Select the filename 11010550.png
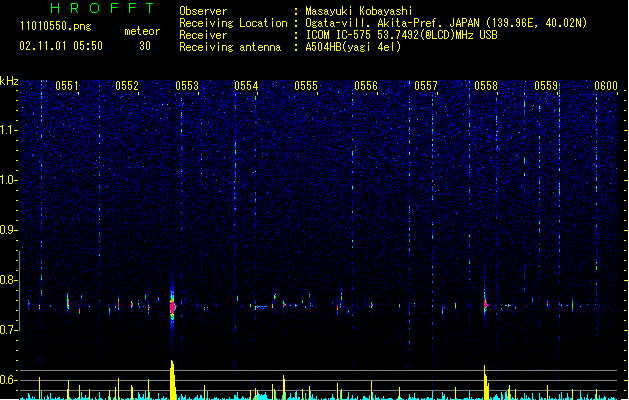629x400 pixels. click(x=56, y=26)
